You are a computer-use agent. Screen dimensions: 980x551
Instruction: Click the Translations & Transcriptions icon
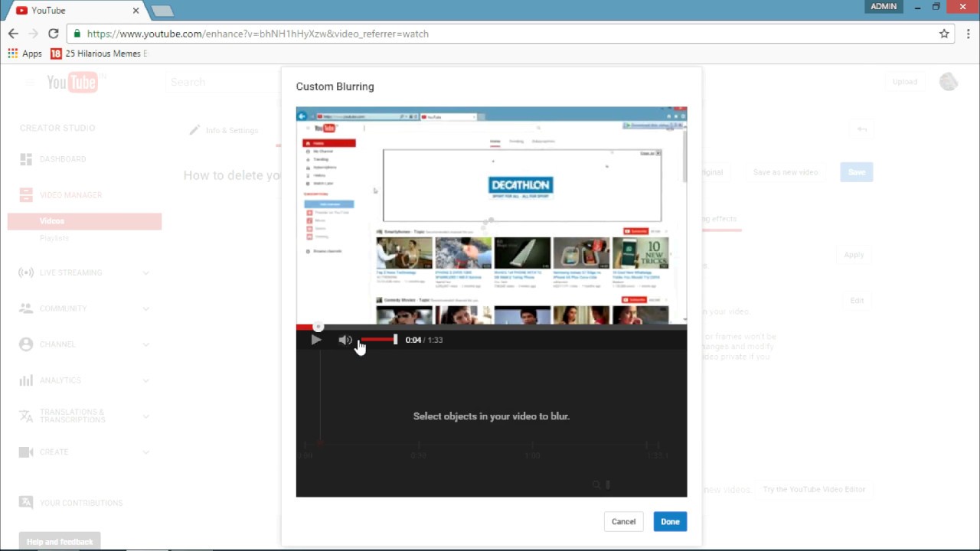(x=26, y=416)
